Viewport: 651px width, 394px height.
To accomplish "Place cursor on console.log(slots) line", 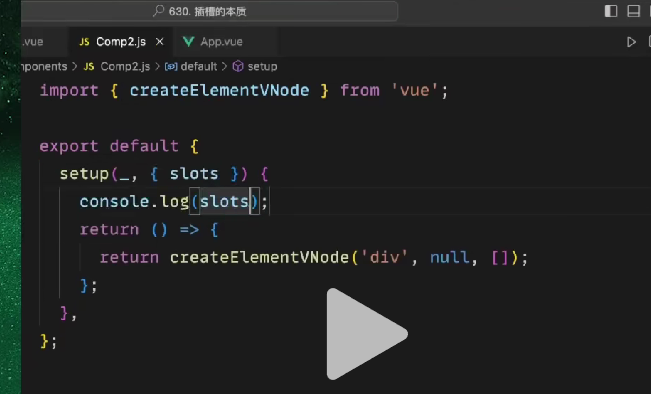I will pyautogui.click(x=174, y=202).
